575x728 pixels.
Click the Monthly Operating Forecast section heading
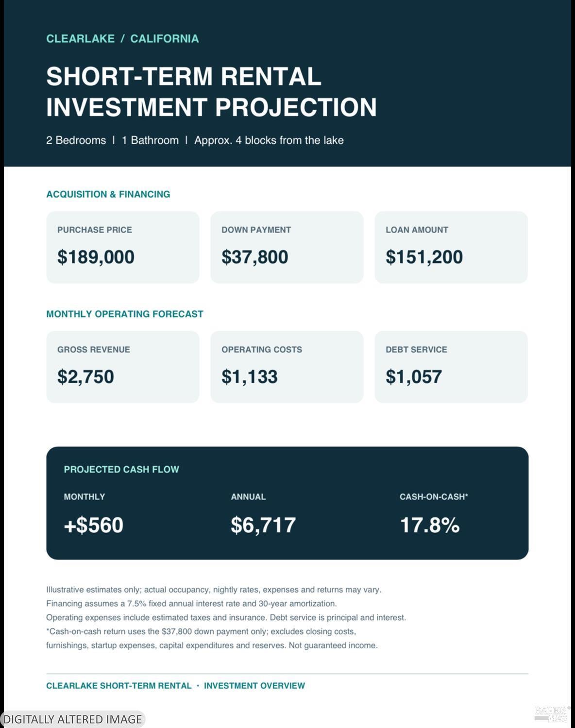click(125, 314)
